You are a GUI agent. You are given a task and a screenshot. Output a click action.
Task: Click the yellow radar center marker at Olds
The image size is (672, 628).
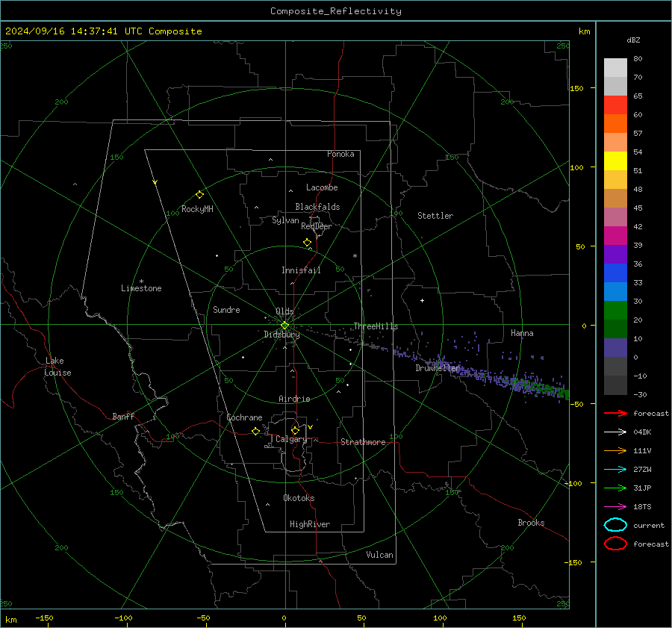(x=284, y=326)
